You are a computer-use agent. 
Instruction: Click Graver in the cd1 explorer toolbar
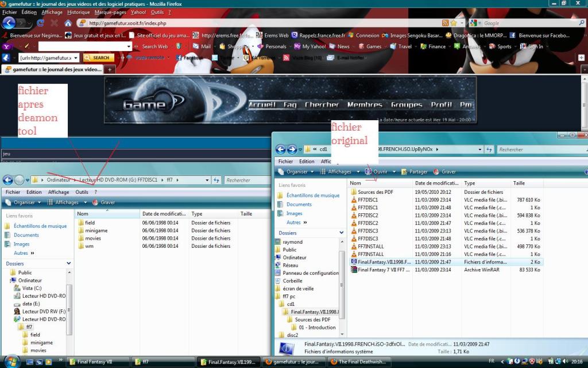(445, 171)
